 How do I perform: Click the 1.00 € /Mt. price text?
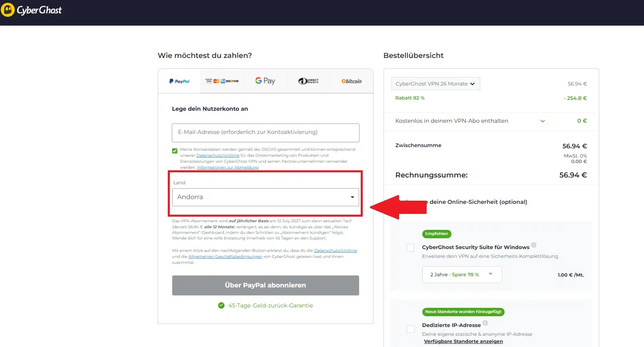tap(570, 275)
